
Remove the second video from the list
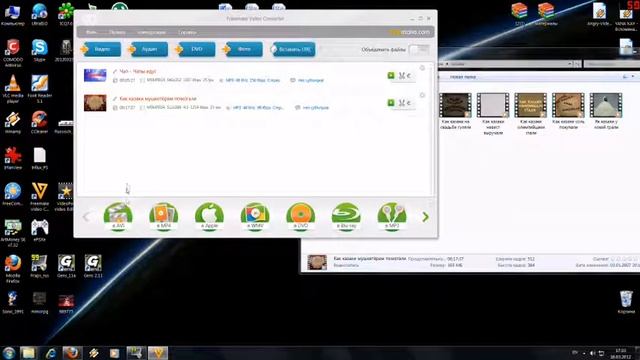coord(422,95)
